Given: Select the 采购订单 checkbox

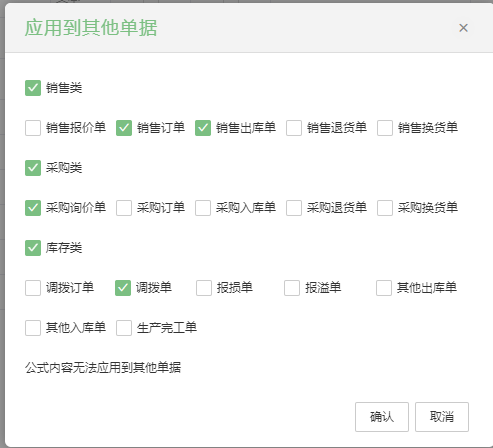Looking at the screenshot, I should click(x=124, y=208).
